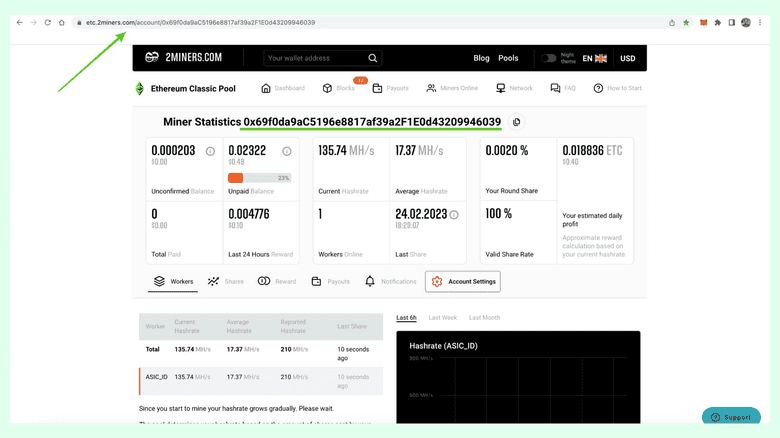Open the Reward tab
This screenshot has width=780, height=438.
[x=277, y=282]
